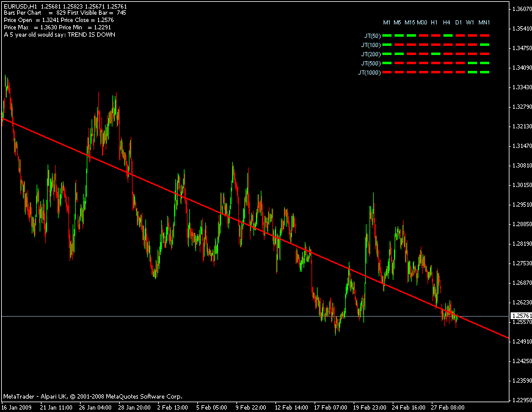Click the H1 timeframe column header
This screenshot has width=532, height=412.
pyautogui.click(x=434, y=23)
